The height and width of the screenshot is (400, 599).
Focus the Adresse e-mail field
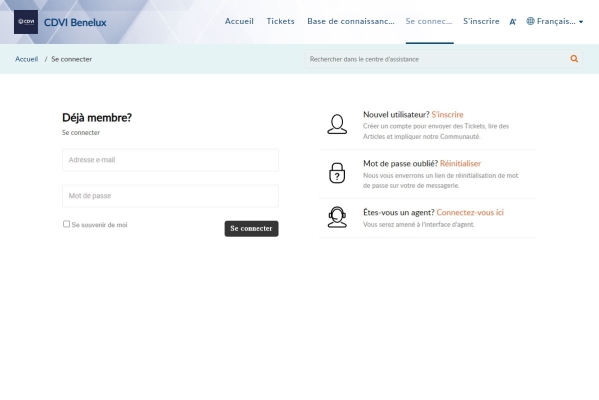(170, 160)
